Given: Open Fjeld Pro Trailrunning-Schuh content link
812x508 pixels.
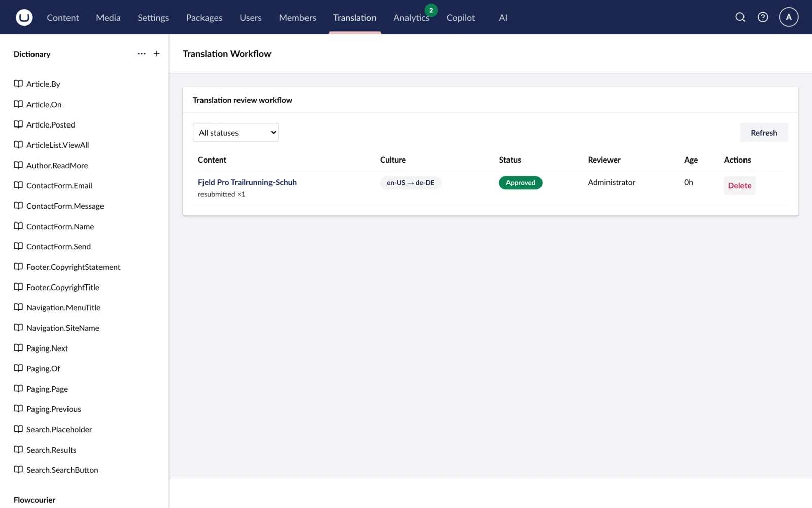Looking at the screenshot, I should pos(247,182).
